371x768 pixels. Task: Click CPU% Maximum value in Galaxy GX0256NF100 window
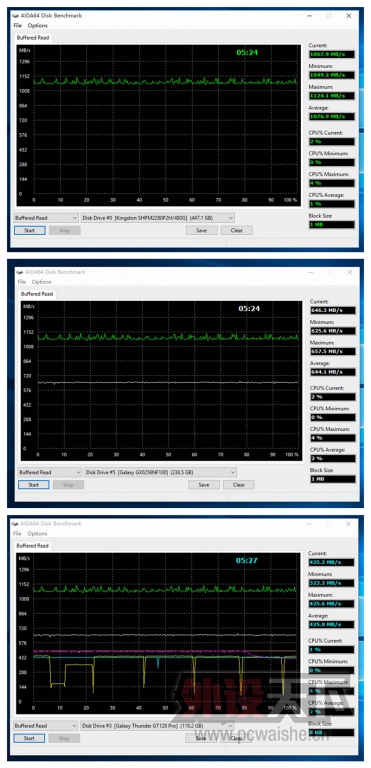333,438
